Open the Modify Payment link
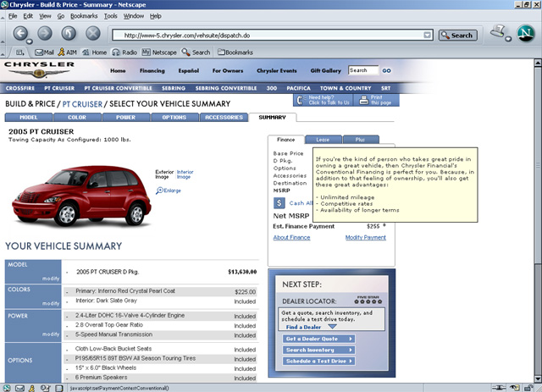Viewport: 542px width, 392px height. click(366, 237)
